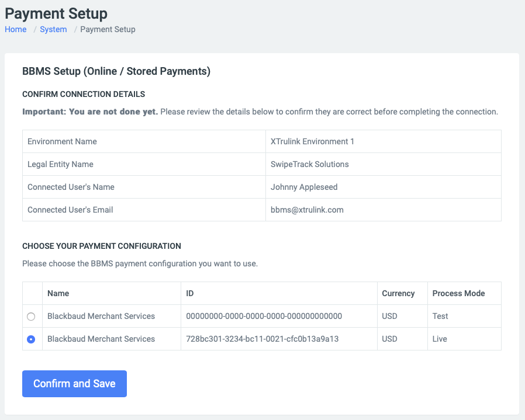Viewport: 525px width, 420px height.
Task: Click the bbms@xtrulink.com email value
Action: 307,210
